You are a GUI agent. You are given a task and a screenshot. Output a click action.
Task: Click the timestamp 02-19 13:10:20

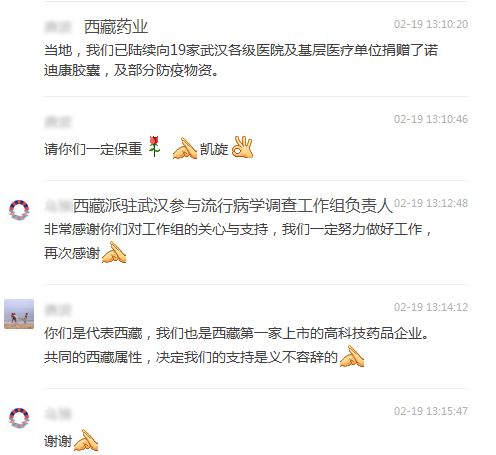pyautogui.click(x=431, y=24)
